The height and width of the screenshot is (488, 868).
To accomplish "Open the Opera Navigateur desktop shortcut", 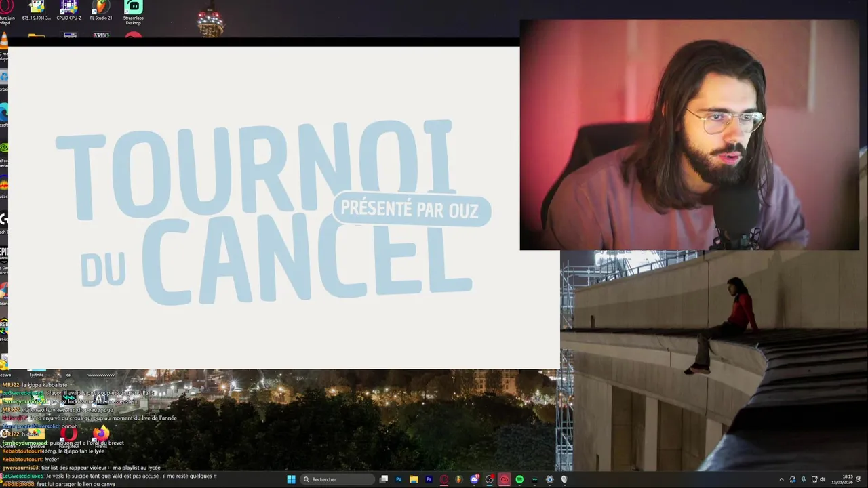I will click(x=68, y=437).
